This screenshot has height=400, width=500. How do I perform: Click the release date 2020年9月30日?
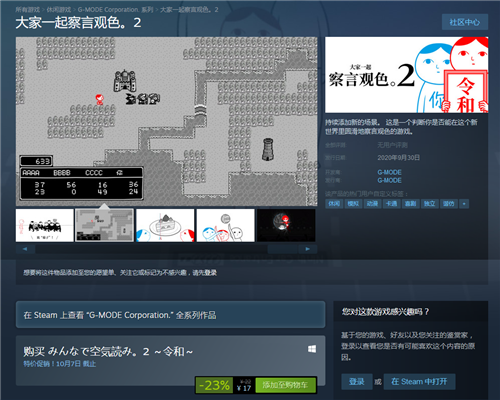click(399, 157)
